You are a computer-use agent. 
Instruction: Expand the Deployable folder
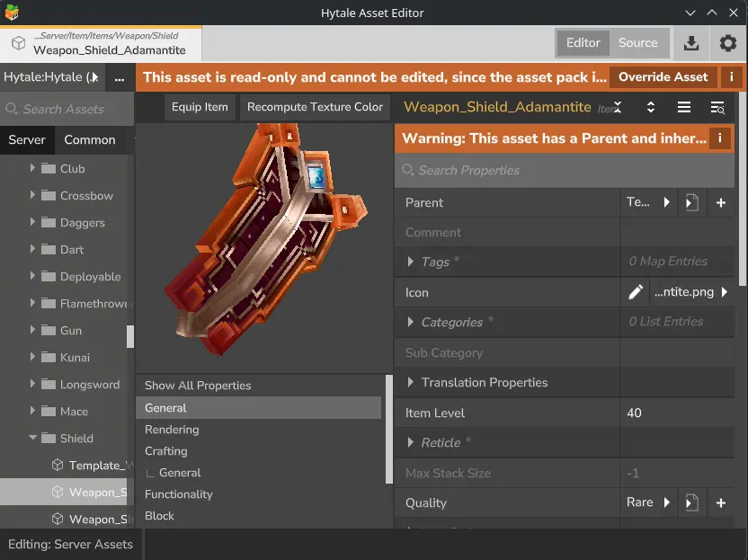coord(32,276)
